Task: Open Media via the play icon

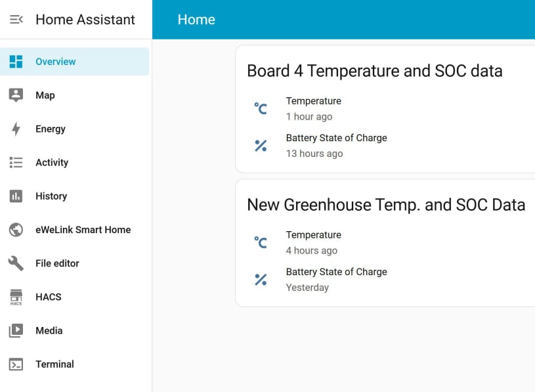Action: click(16, 330)
